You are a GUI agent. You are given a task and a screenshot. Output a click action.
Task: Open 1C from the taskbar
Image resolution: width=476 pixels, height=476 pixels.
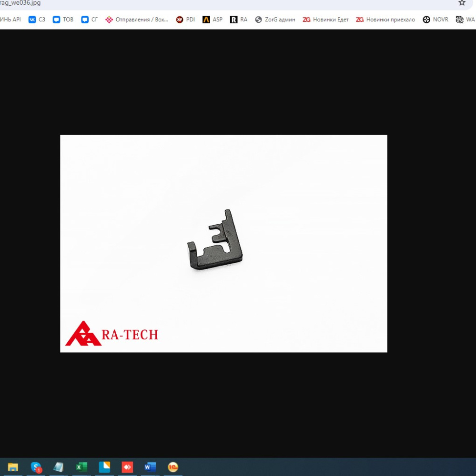point(173,467)
